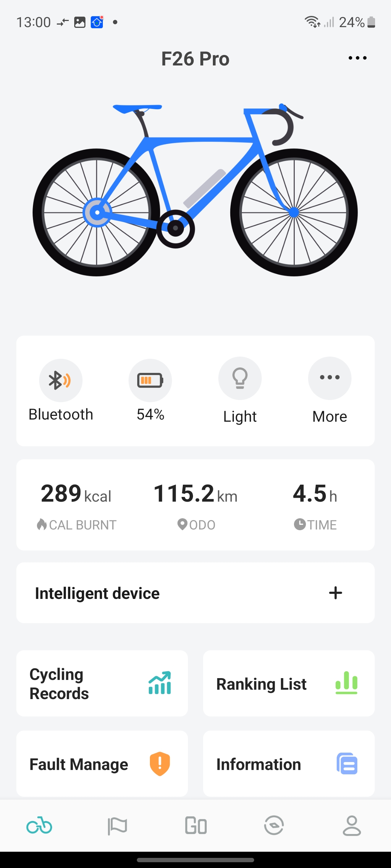Tap the 4.5 h TIME statistic
391x868 pixels.
315,505
